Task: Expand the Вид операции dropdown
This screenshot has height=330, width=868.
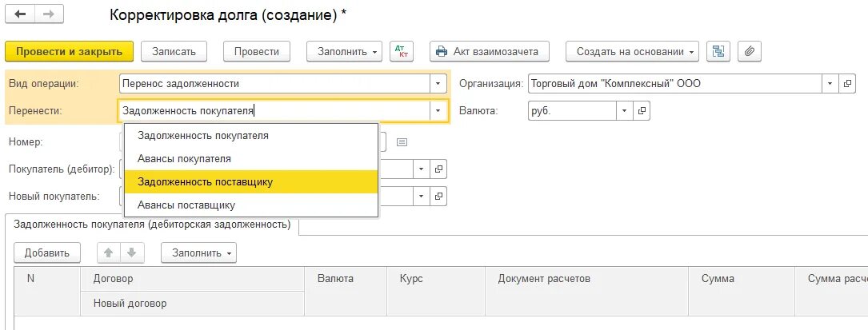Action: click(438, 84)
